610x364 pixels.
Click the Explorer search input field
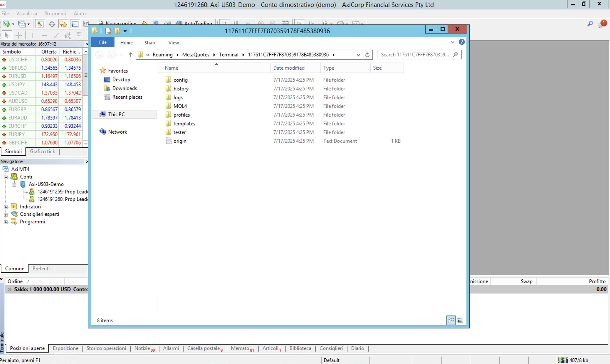point(415,55)
